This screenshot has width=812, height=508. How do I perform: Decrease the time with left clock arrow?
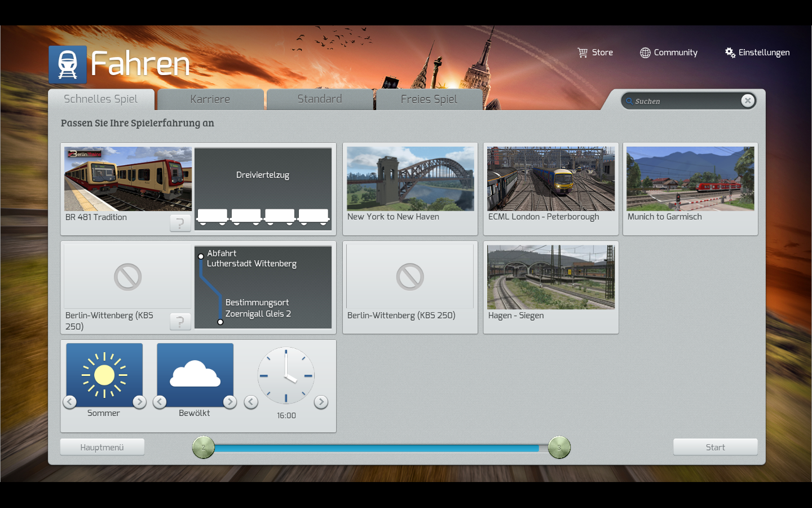click(x=251, y=402)
